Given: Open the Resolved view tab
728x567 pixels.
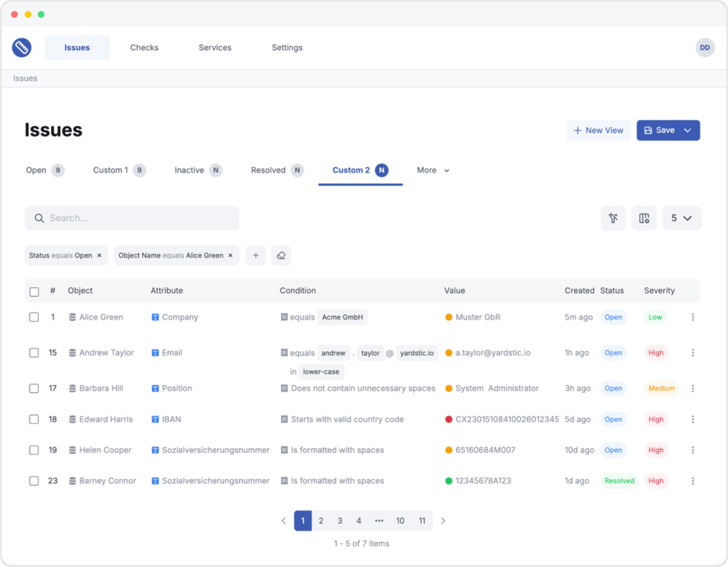Looking at the screenshot, I should (x=268, y=170).
